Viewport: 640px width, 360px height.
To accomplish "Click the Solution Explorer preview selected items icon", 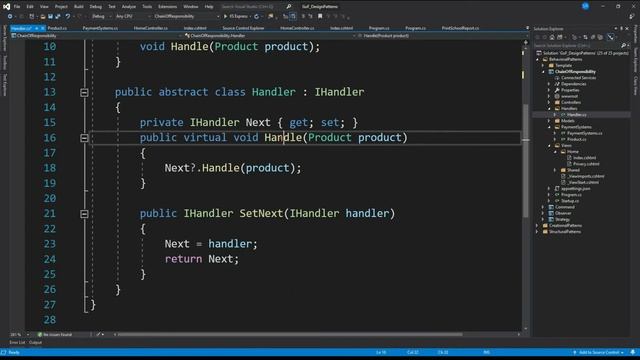I will pos(611,37).
